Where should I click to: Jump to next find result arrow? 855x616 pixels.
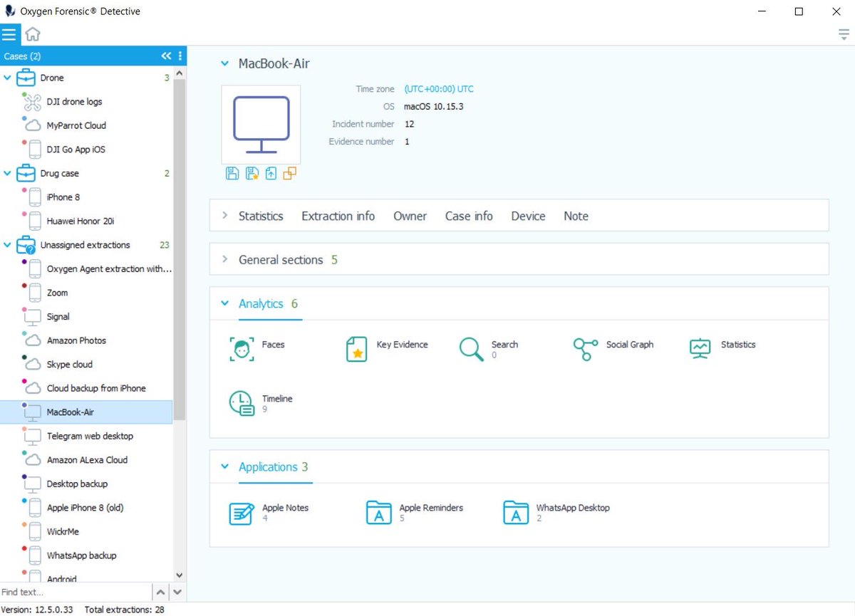pos(178,592)
